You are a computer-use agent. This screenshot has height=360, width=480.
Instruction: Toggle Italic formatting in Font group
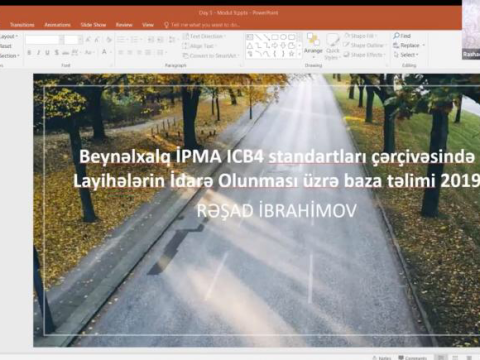click(x=38, y=53)
